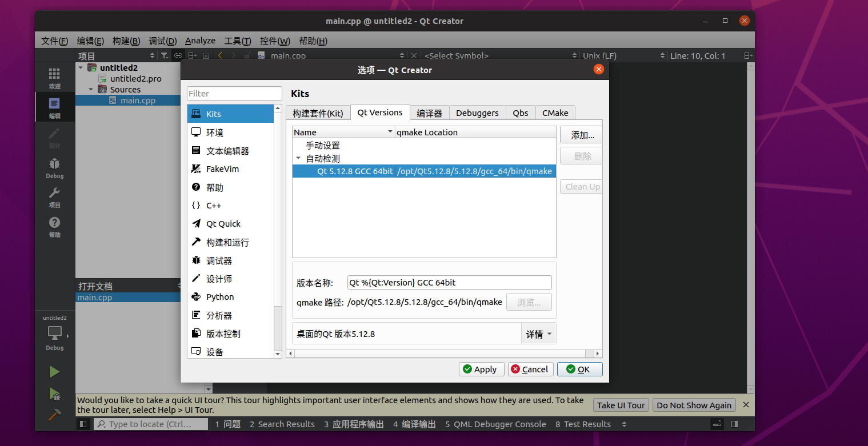This screenshot has height=446, width=868.
Task: Switch to 构建套件(Kit) tab
Action: click(x=318, y=113)
